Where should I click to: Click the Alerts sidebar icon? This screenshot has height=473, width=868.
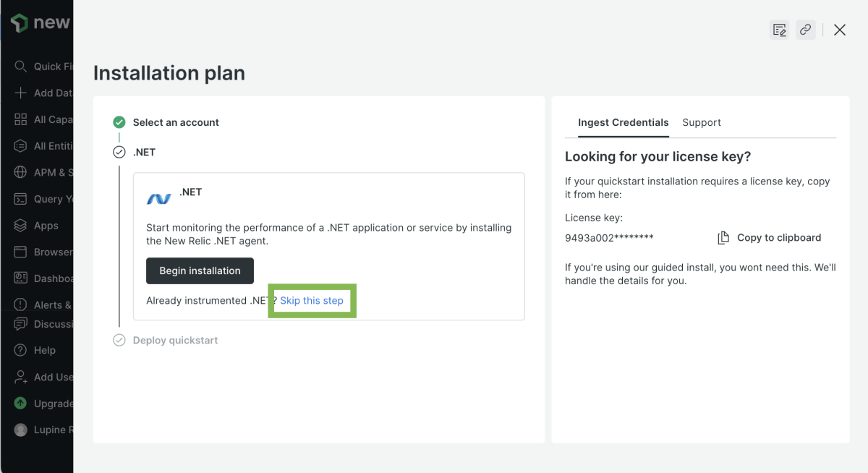pos(20,305)
